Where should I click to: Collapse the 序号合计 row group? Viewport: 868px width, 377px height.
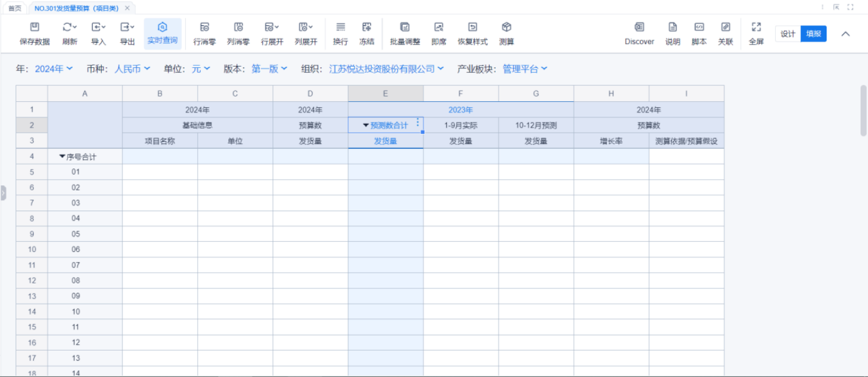click(x=62, y=156)
